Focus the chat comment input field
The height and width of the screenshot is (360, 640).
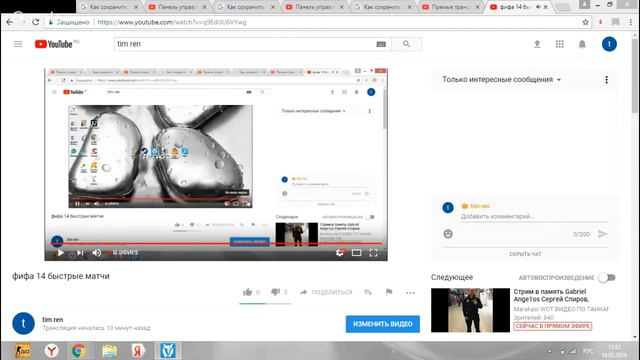(x=535, y=216)
